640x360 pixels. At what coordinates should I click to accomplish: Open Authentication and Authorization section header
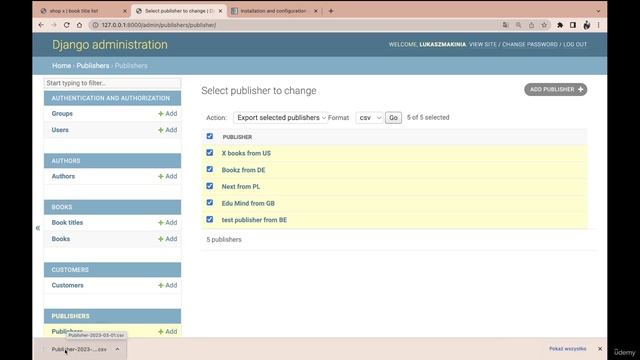[x=111, y=98]
